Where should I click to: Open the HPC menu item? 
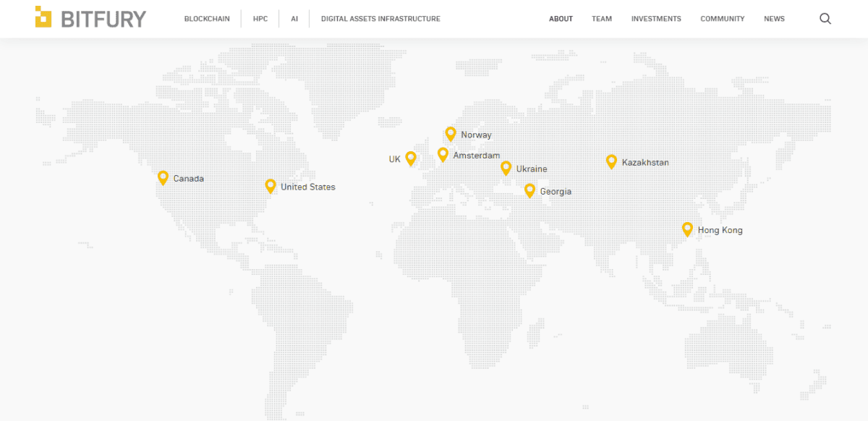click(x=260, y=19)
